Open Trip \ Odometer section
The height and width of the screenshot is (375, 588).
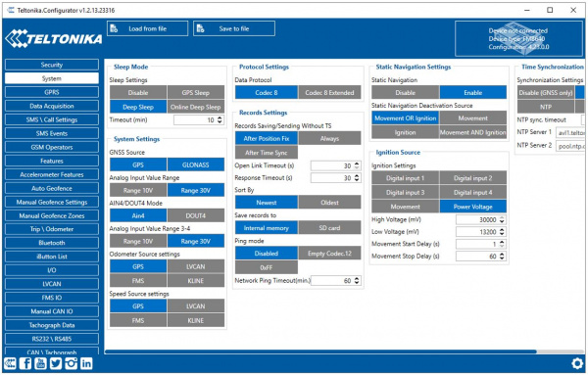pyautogui.click(x=52, y=229)
